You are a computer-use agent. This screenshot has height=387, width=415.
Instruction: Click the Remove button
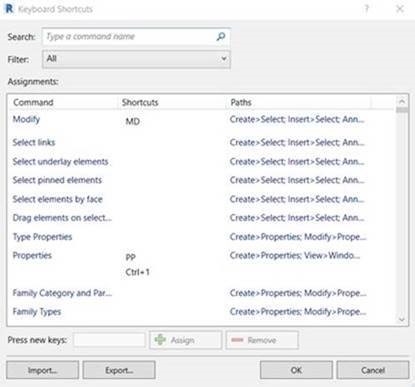[x=262, y=340]
